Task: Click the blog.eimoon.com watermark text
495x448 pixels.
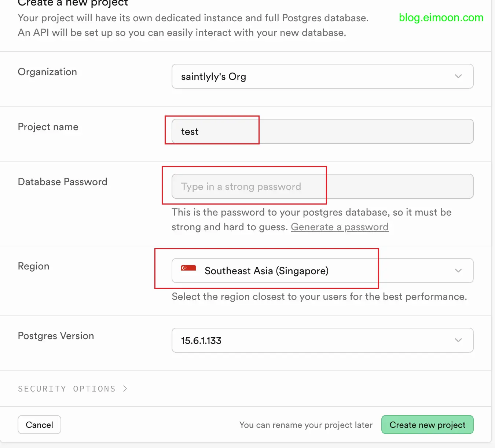Action: tap(441, 18)
